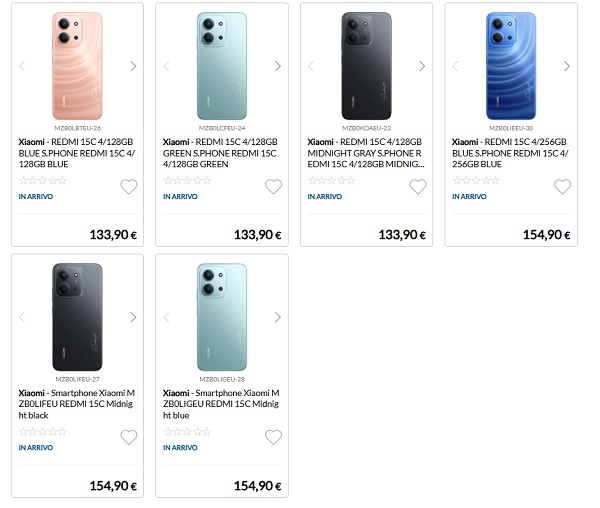
Task: Show next image of pink REDMI 15C
Action: point(133,66)
